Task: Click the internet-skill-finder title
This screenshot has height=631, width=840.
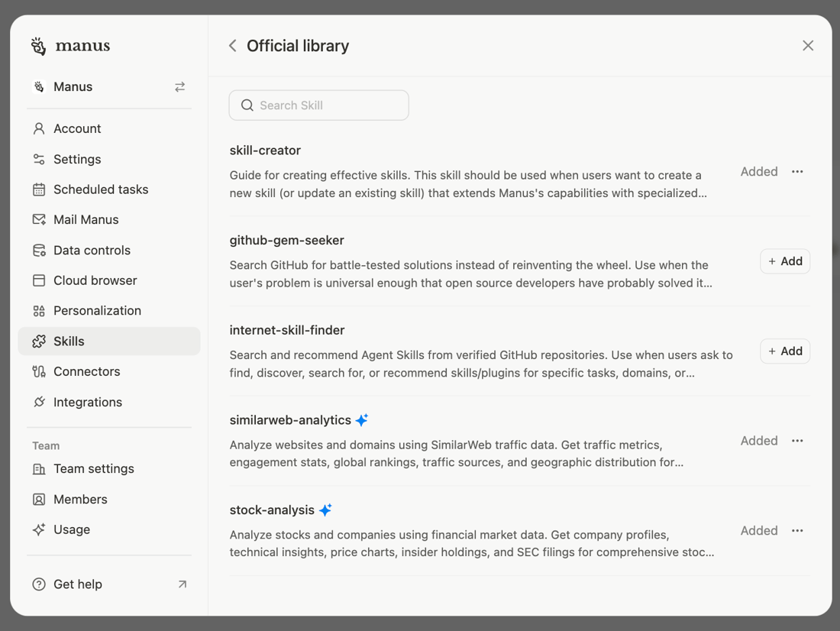Action: (x=287, y=330)
